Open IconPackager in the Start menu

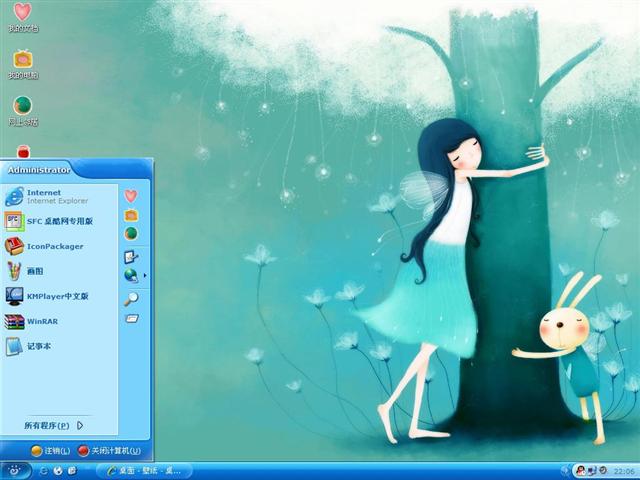[x=54, y=246]
